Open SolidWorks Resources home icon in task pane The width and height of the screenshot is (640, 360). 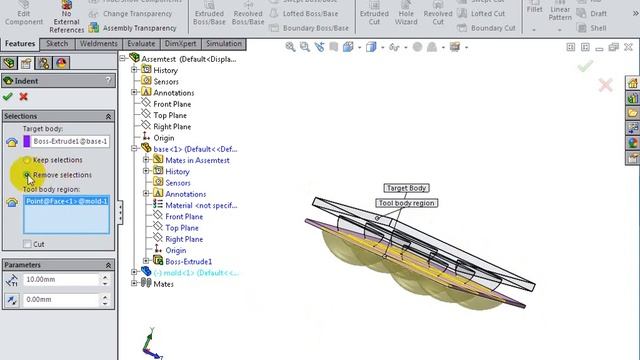pos(633,83)
